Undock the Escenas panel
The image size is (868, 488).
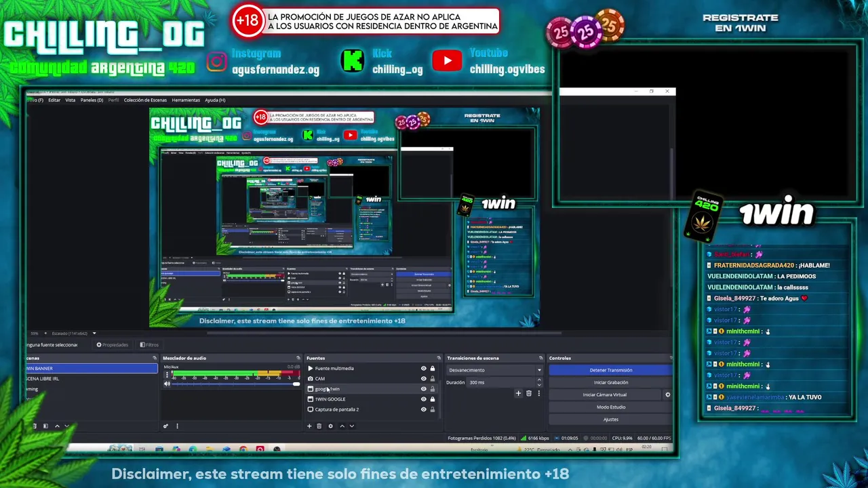155,358
